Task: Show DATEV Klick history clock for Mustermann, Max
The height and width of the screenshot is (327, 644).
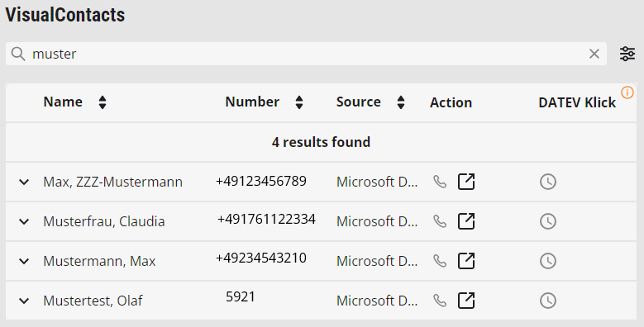Action: click(548, 261)
